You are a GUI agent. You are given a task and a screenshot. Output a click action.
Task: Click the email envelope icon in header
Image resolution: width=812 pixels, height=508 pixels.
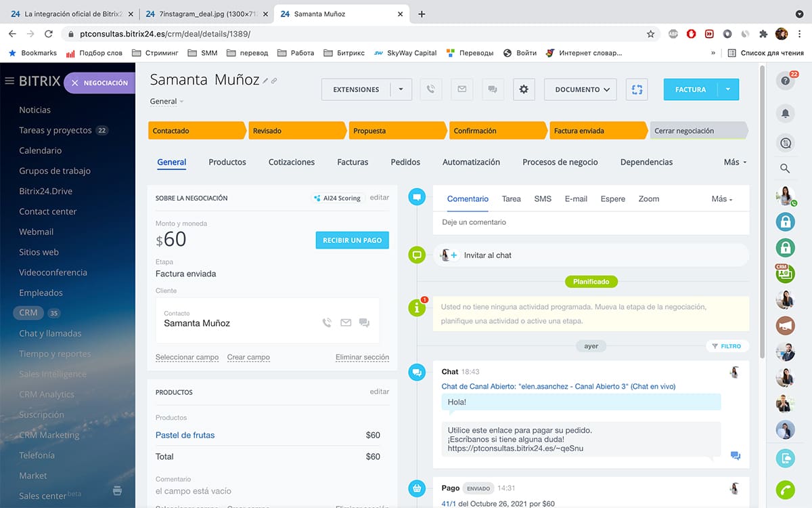(x=462, y=89)
